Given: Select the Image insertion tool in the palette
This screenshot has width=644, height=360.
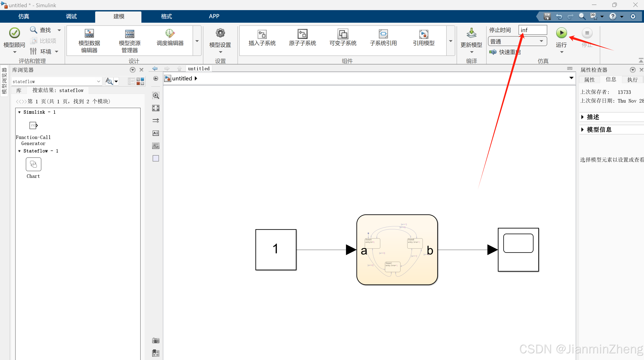Looking at the screenshot, I should 156,146.
